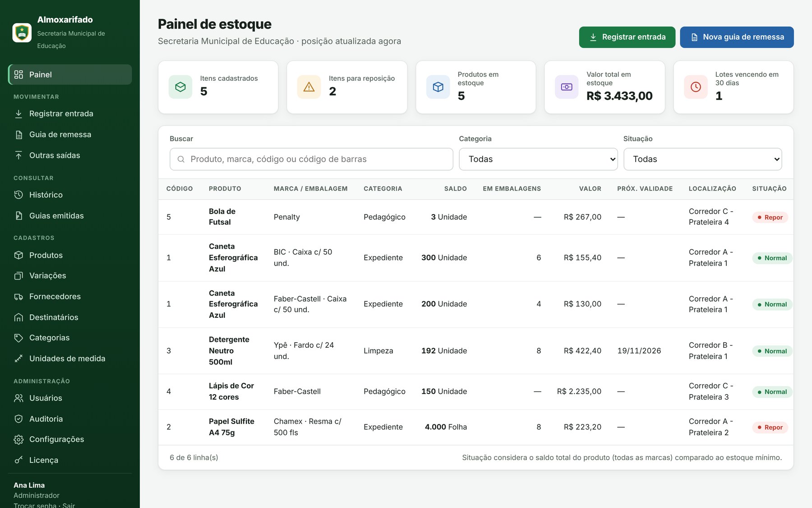Click the Almoxarifado shield logo
This screenshot has width=812, height=508.
pos(22,33)
